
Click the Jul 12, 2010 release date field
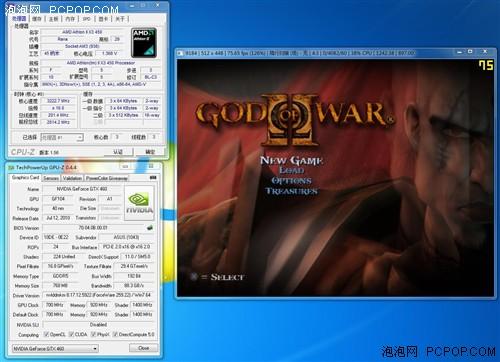click(58, 218)
